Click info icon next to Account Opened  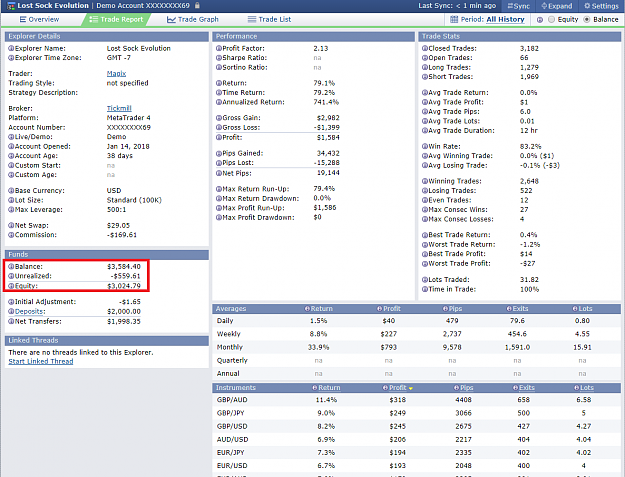(x=11, y=146)
